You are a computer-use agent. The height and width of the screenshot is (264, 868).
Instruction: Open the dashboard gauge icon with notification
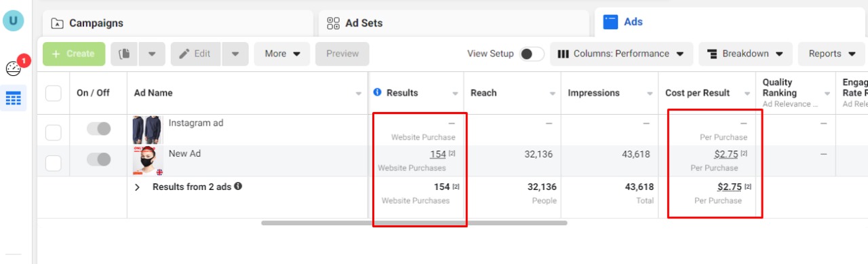14,68
